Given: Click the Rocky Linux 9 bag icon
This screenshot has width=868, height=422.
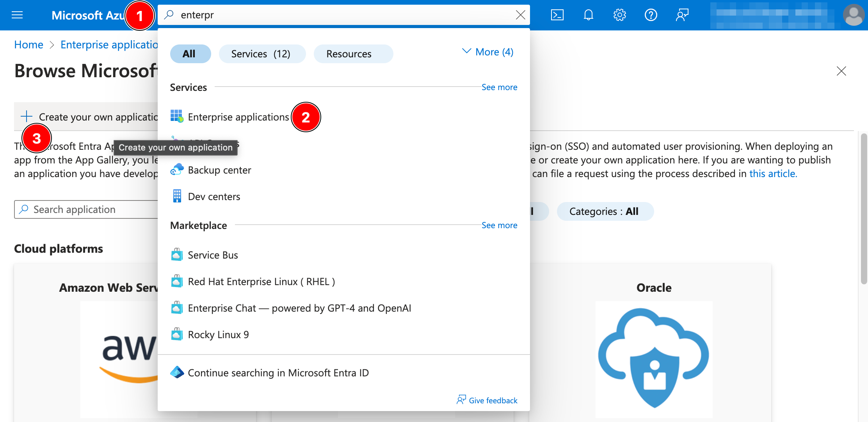Looking at the screenshot, I should (x=177, y=334).
